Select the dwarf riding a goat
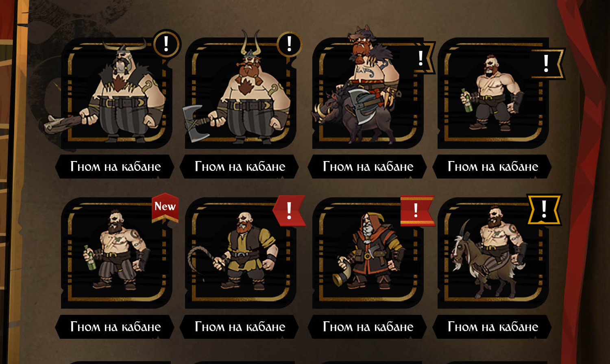The height and width of the screenshot is (364, 610). point(493,253)
